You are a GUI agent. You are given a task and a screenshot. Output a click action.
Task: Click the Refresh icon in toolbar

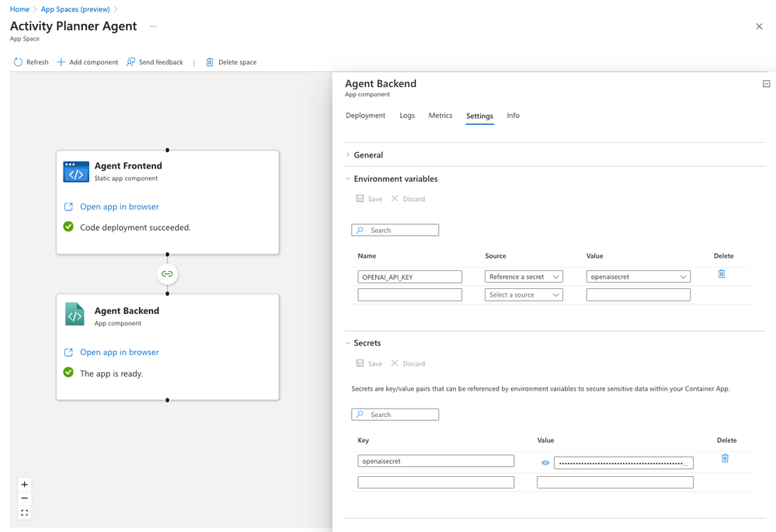[x=18, y=62]
